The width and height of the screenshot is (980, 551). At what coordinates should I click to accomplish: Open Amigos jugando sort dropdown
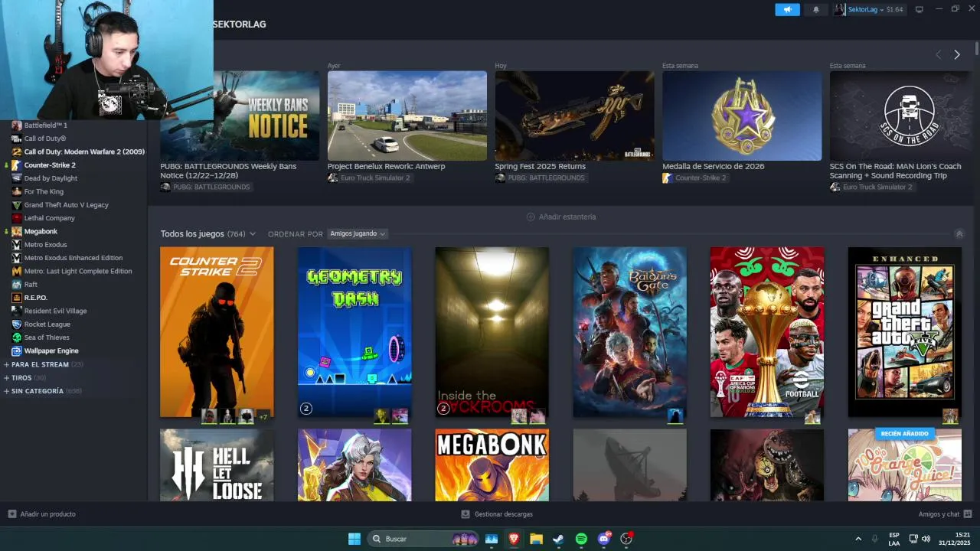[358, 233]
